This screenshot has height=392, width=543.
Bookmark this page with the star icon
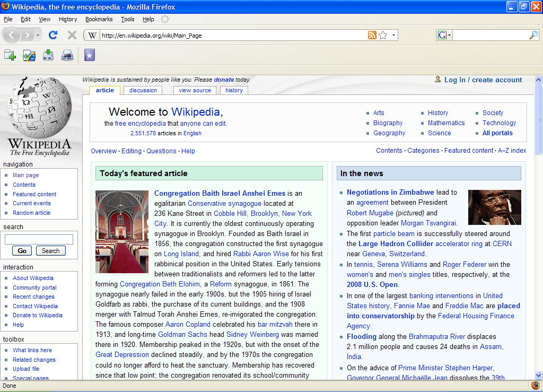tap(383, 35)
